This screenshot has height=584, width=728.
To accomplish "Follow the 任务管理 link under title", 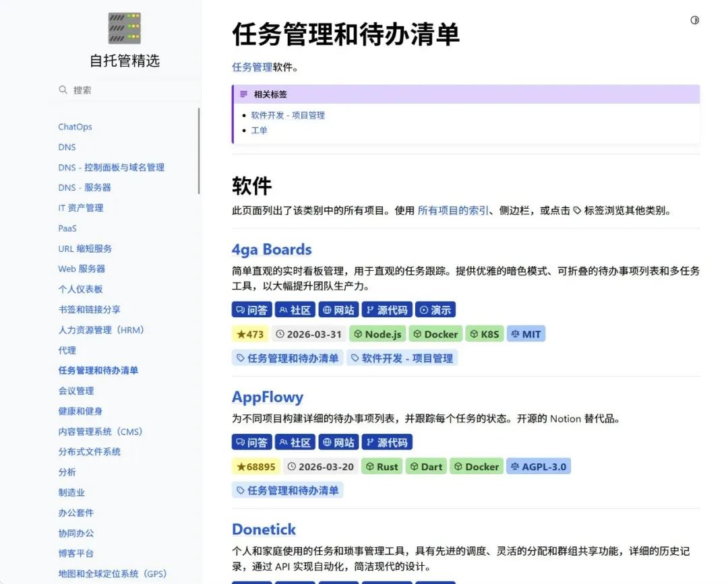I will pyautogui.click(x=252, y=67).
